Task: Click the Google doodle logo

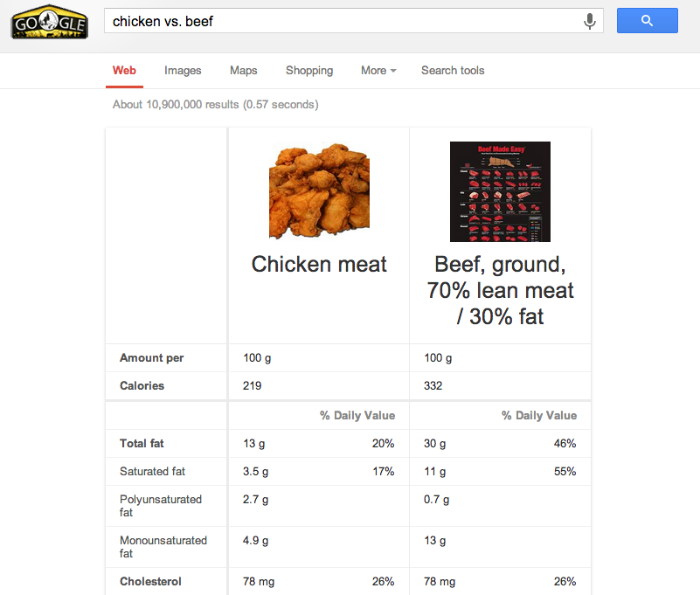Action: [x=49, y=22]
